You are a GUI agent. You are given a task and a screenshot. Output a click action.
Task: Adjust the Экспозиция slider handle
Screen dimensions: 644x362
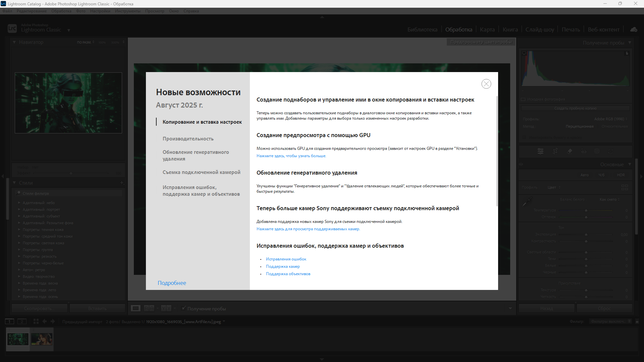click(x=586, y=234)
